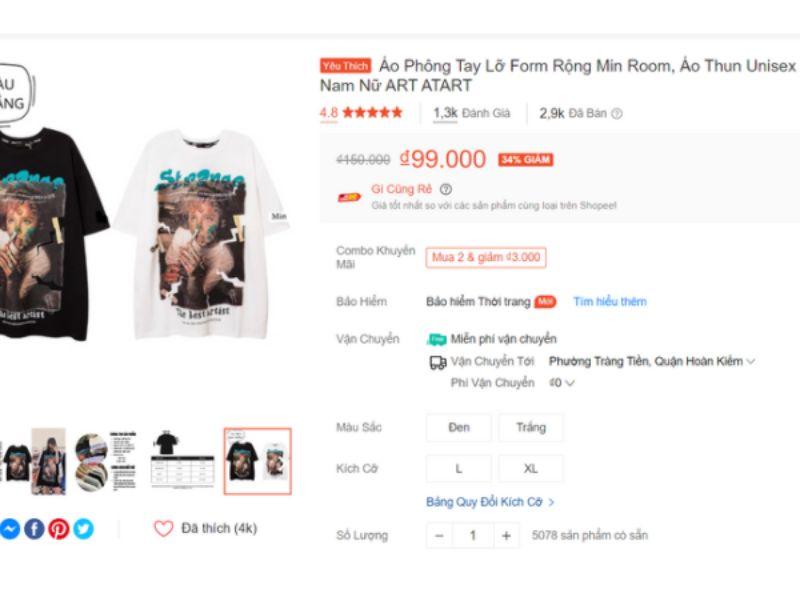Click question mark beside Gì Cũng Rẻ

[446, 189]
